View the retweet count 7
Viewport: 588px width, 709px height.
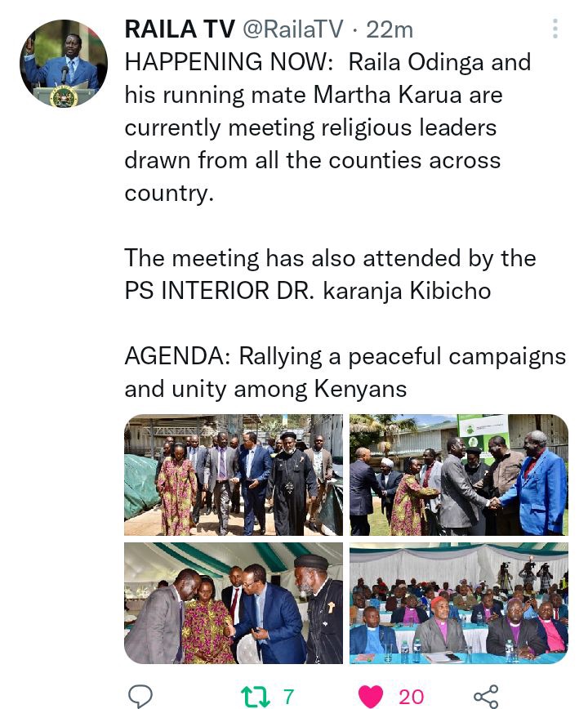point(289,697)
